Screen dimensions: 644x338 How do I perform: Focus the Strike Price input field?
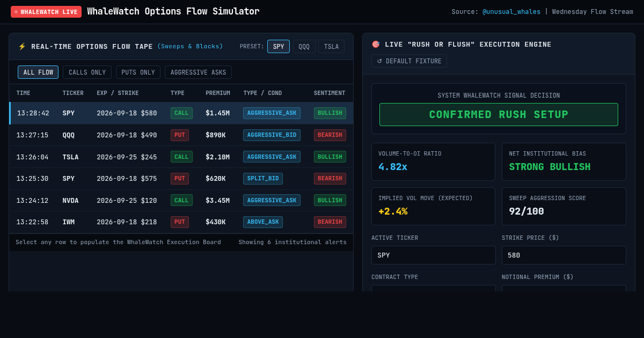click(564, 255)
